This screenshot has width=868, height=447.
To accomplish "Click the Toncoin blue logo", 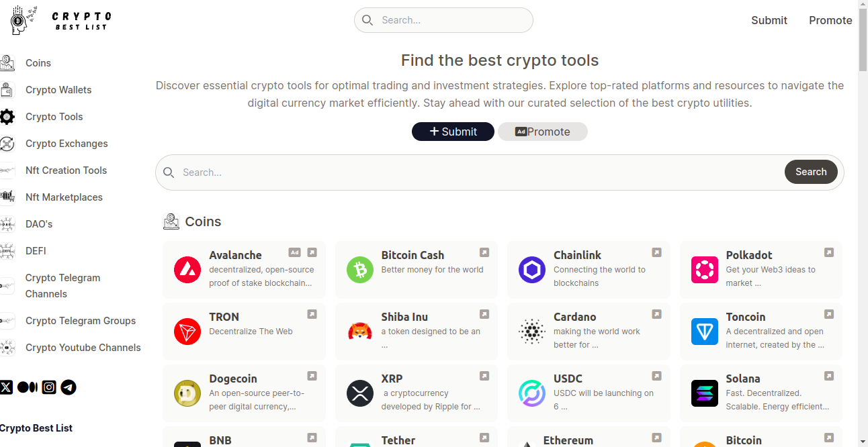I will (705, 332).
